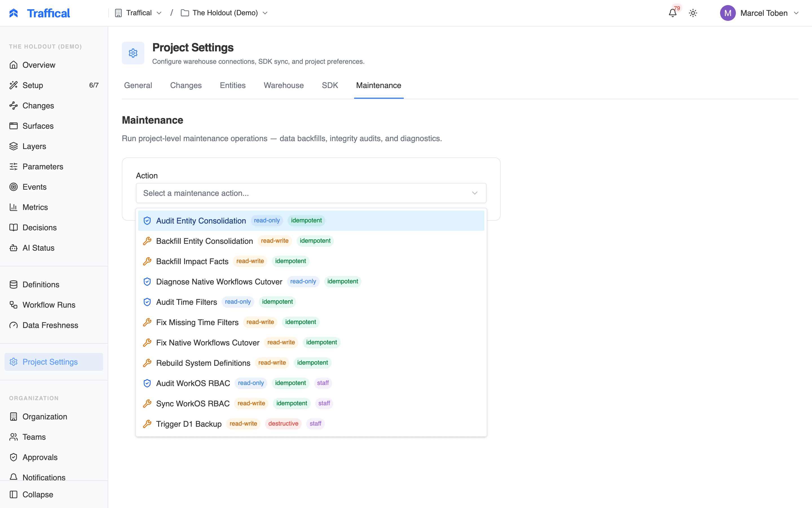Select Backfill Impact Facts action
This screenshot has height=508, width=812.
[311, 261]
